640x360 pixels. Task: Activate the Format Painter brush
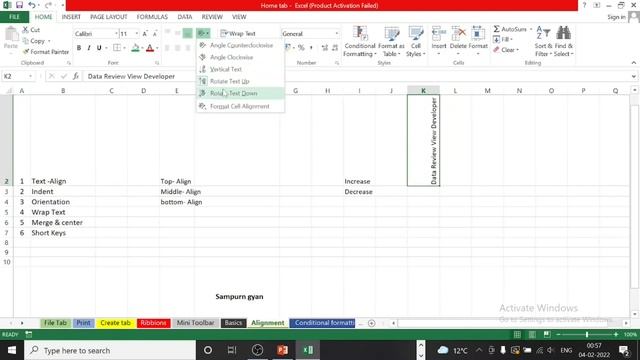pos(26,52)
